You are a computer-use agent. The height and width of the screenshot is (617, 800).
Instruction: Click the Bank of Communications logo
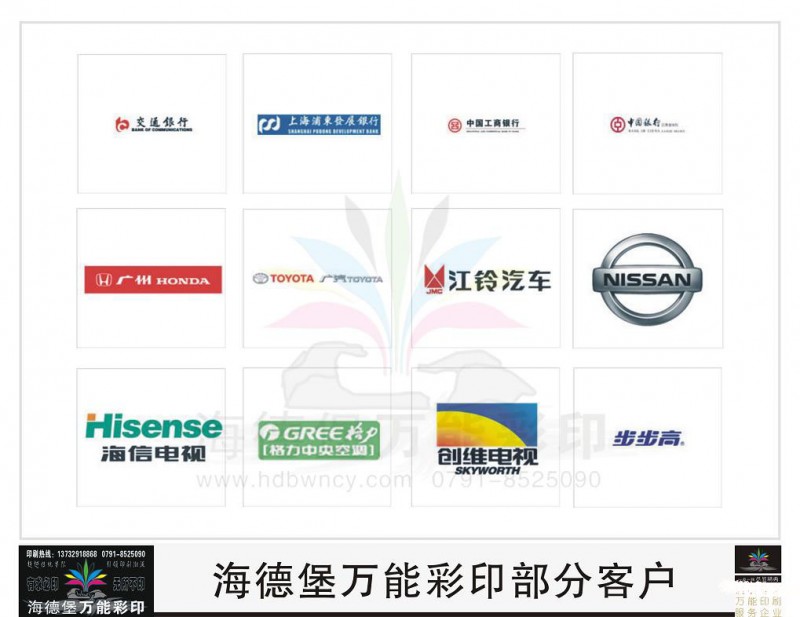coord(154,124)
